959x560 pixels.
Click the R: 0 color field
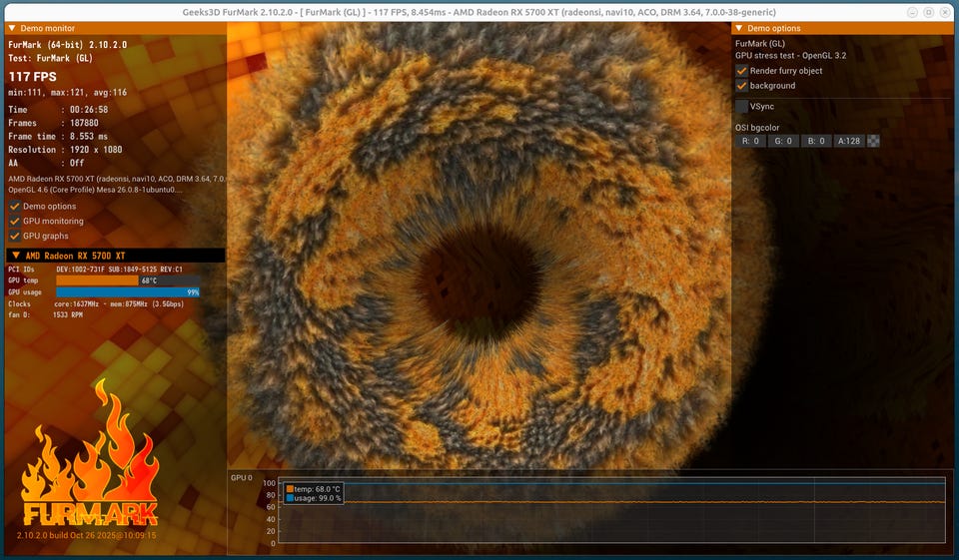click(x=750, y=141)
